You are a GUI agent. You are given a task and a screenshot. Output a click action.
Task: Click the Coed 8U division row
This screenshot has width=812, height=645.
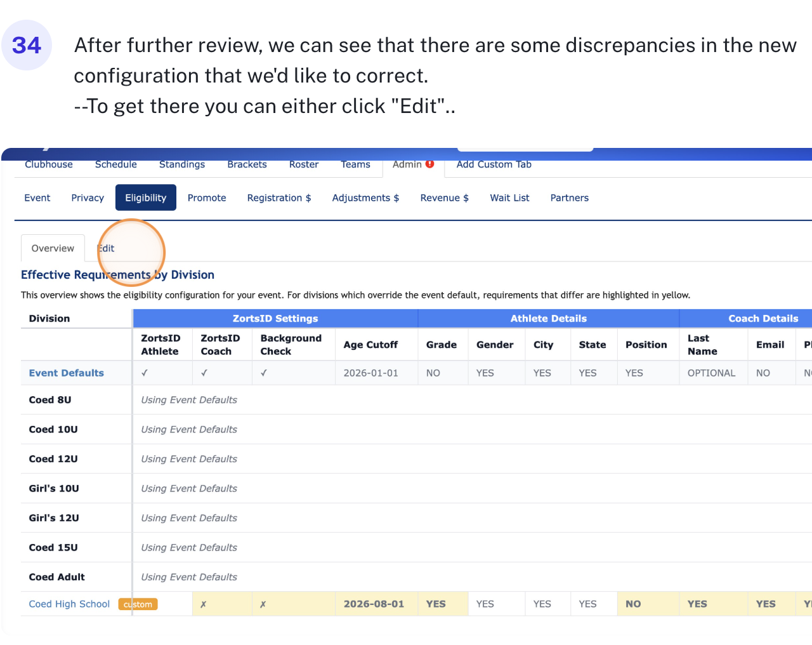pos(50,400)
